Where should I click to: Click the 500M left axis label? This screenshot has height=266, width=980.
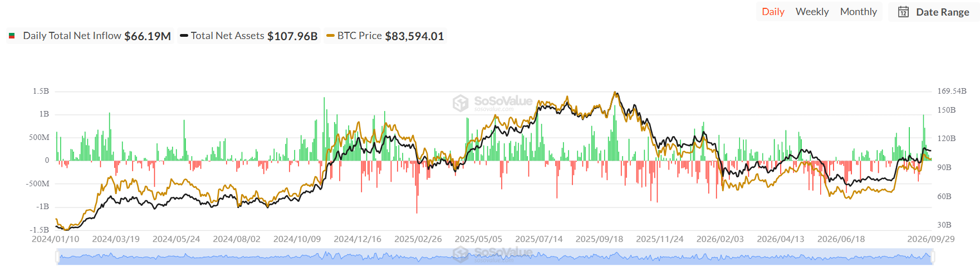[39, 137]
